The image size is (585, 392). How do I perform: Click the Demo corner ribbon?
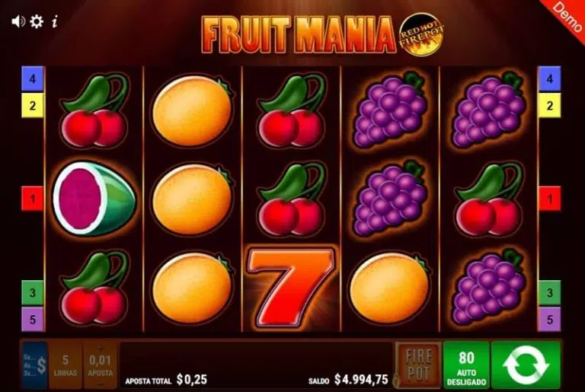click(x=567, y=17)
